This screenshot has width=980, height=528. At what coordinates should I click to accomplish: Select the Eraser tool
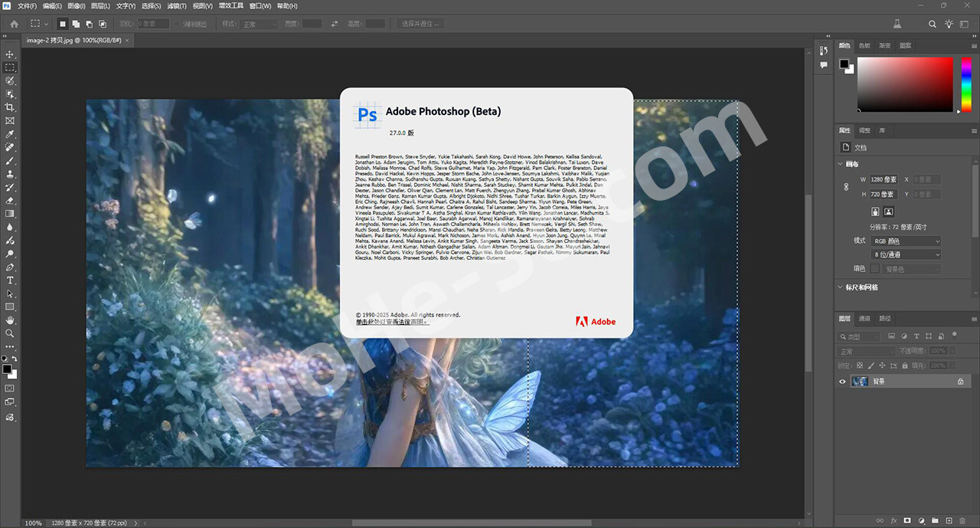click(x=10, y=201)
